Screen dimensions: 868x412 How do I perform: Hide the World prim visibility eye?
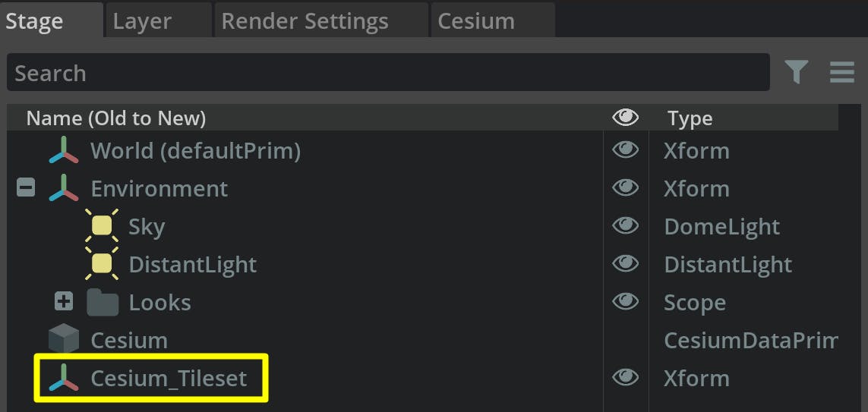click(625, 150)
